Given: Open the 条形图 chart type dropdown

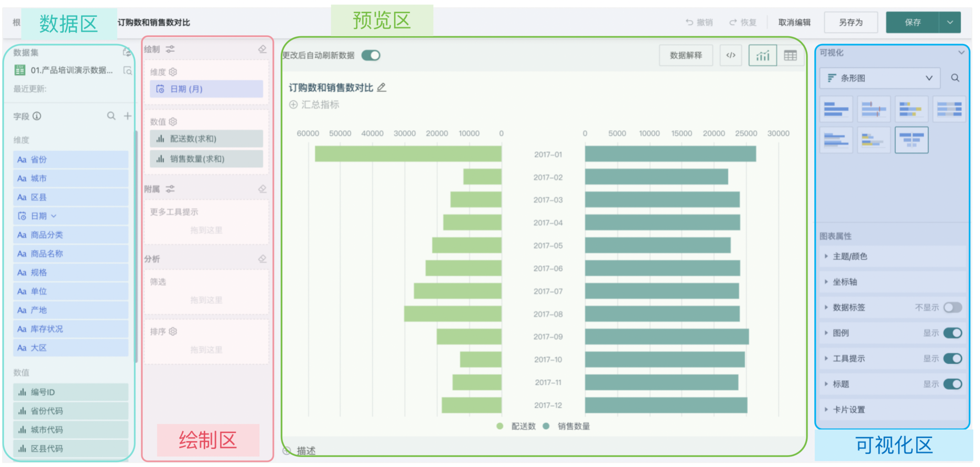Looking at the screenshot, I should point(880,78).
